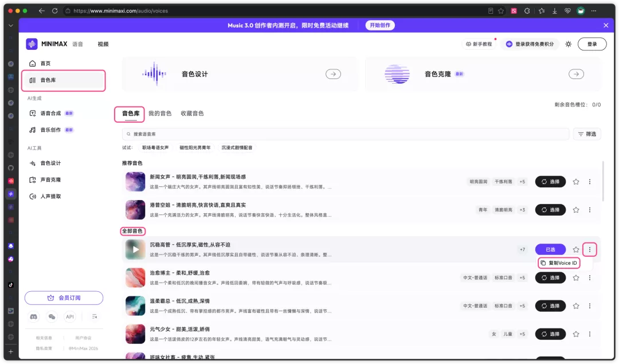Try the 职场粤语女声 suggestion tag
Viewport: 619px width, 364px height.
tap(155, 148)
